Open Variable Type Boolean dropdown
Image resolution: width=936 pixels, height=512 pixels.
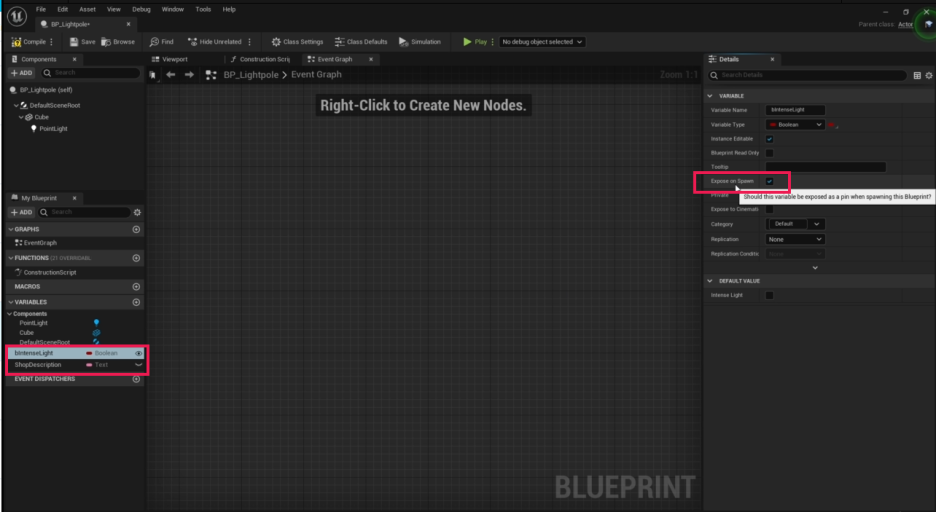tap(795, 125)
